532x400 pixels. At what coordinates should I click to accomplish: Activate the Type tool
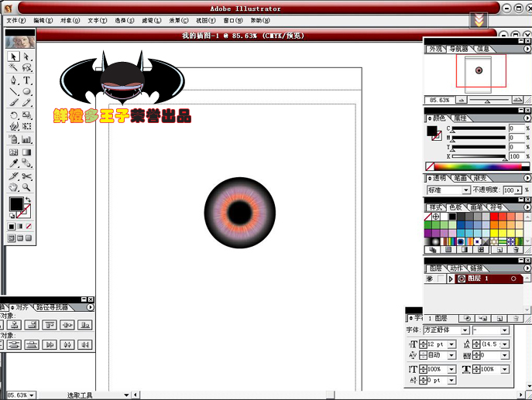(x=26, y=80)
